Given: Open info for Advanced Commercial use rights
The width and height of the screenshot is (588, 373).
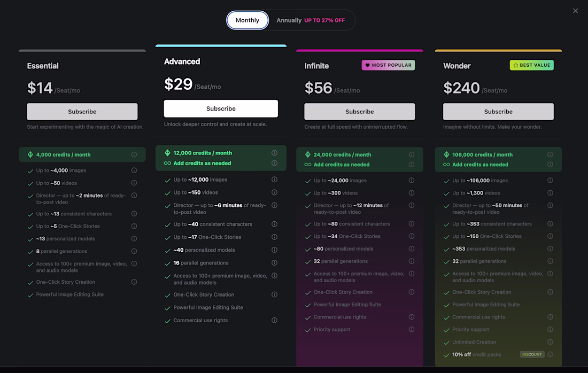Looking at the screenshot, I should [275, 320].
